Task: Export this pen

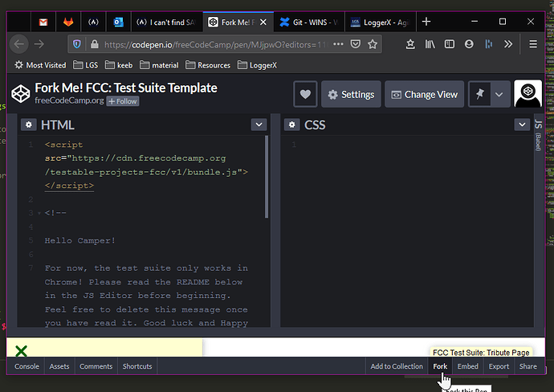Action: 499,366
